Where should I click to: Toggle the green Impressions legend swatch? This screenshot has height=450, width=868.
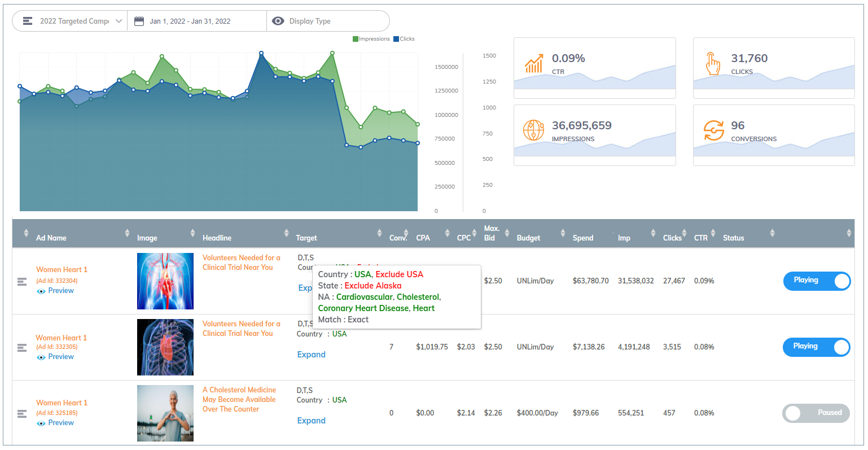[x=356, y=39]
